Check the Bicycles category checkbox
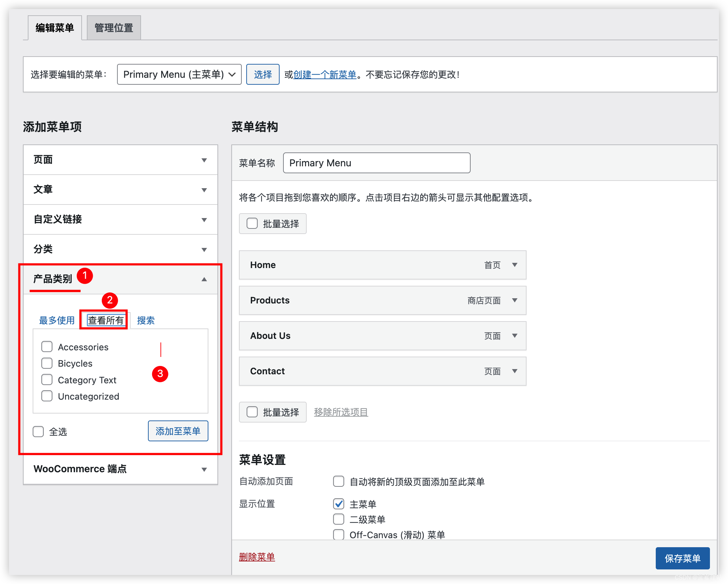The width and height of the screenshot is (728, 584). coord(47,363)
